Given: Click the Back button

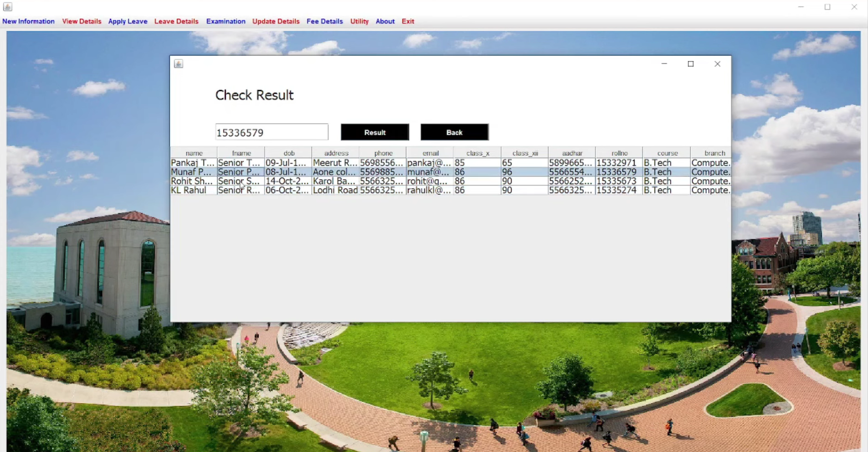Looking at the screenshot, I should point(454,132).
